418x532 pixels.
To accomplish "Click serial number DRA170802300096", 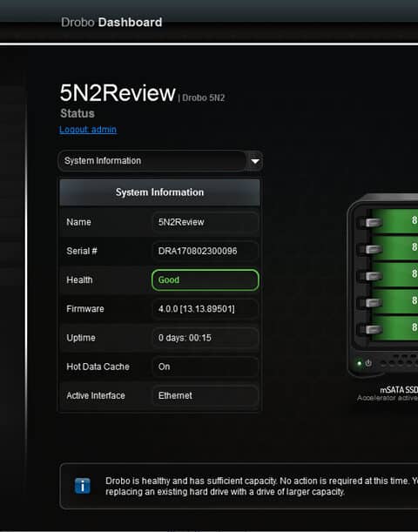I will coord(205,251).
